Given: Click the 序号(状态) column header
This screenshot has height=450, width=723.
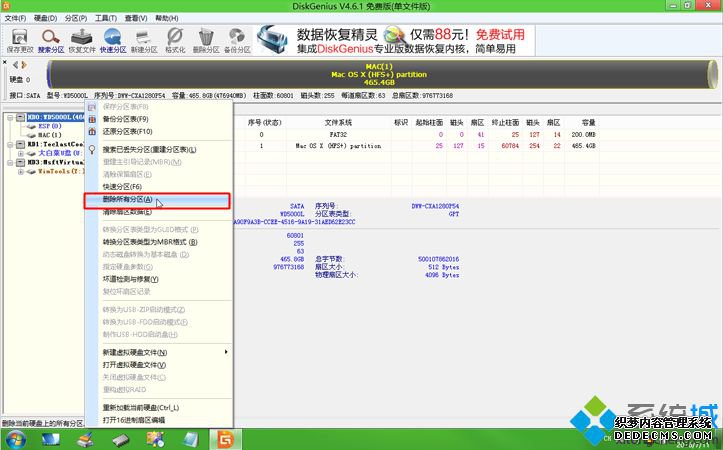Looking at the screenshot, I should point(265,123).
